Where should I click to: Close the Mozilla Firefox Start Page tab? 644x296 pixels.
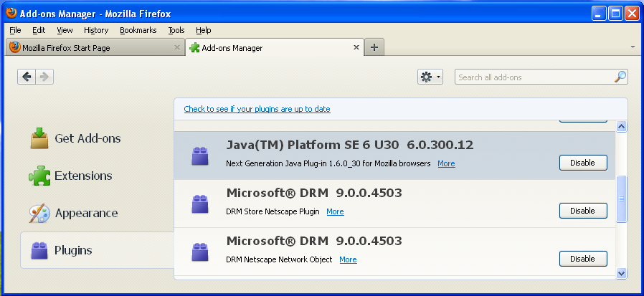click(x=177, y=47)
